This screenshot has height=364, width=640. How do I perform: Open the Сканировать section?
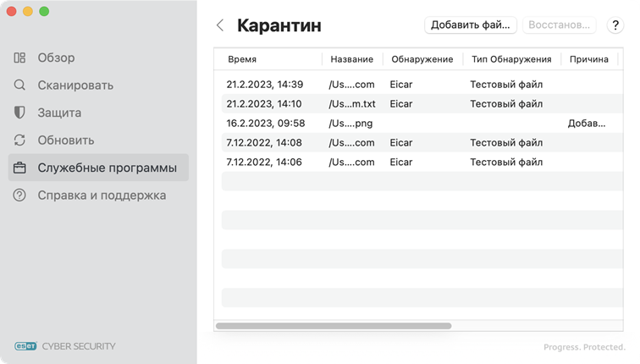click(x=74, y=85)
